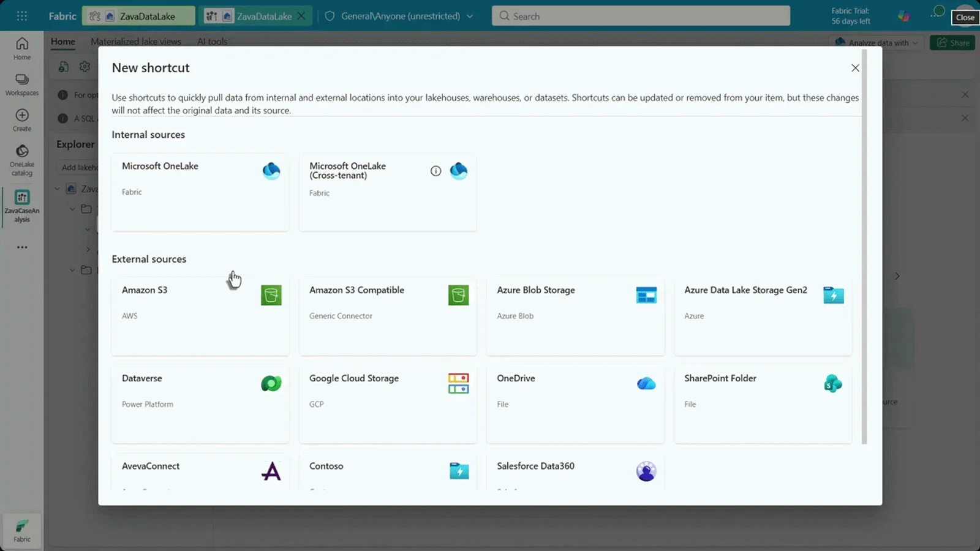Viewport: 980px width, 551px height.
Task: Select the OneDrive source card
Action: [575, 405]
